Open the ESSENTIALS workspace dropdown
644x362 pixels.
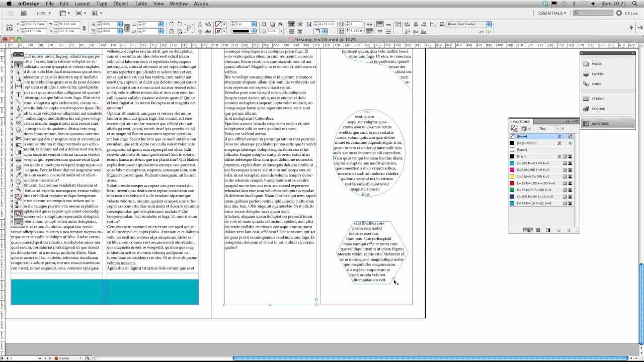coord(552,13)
